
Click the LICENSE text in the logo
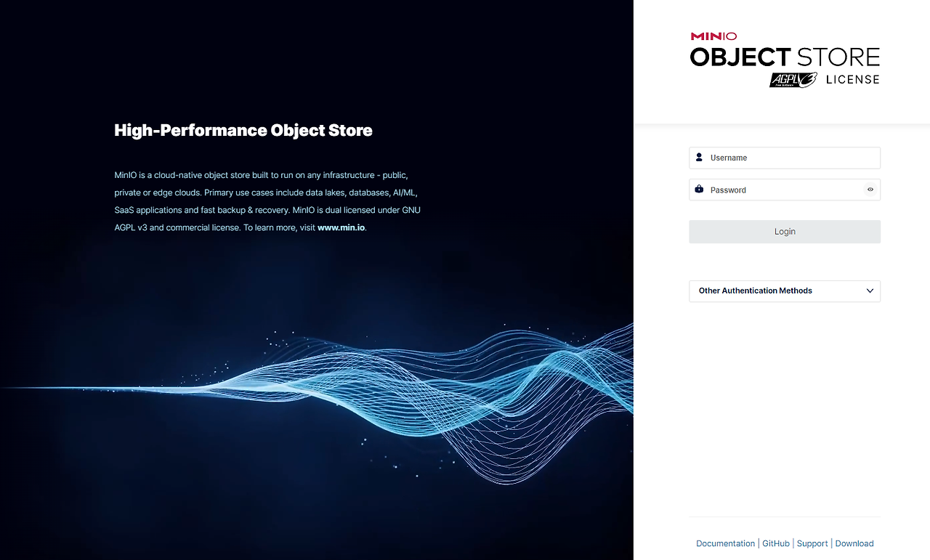click(853, 79)
